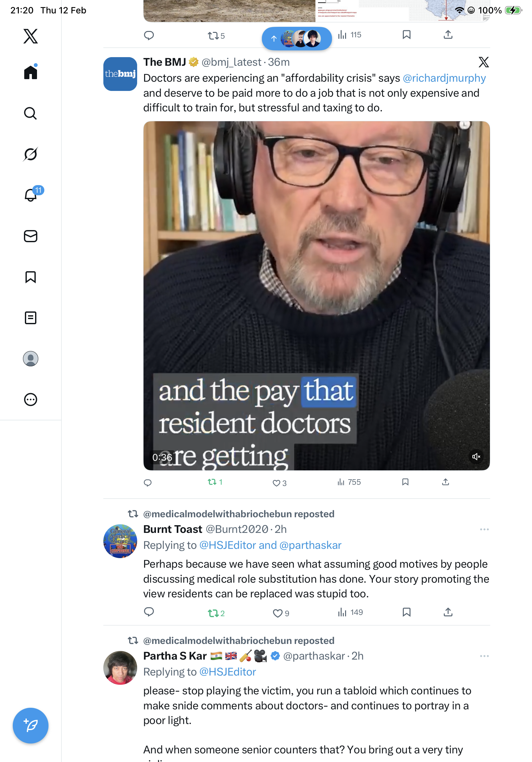This screenshot has height=762, width=532.
Task: Open the @richardjmurphy mention link
Action: click(444, 78)
